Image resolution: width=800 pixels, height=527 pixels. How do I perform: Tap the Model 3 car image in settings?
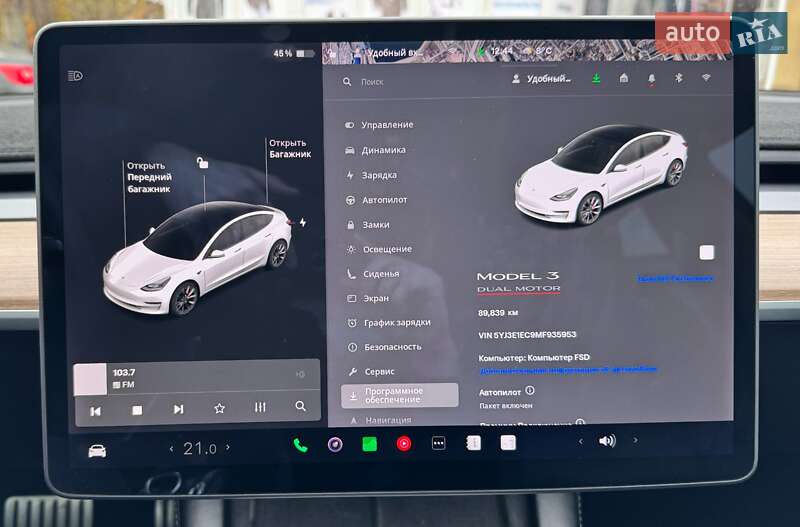click(x=601, y=174)
